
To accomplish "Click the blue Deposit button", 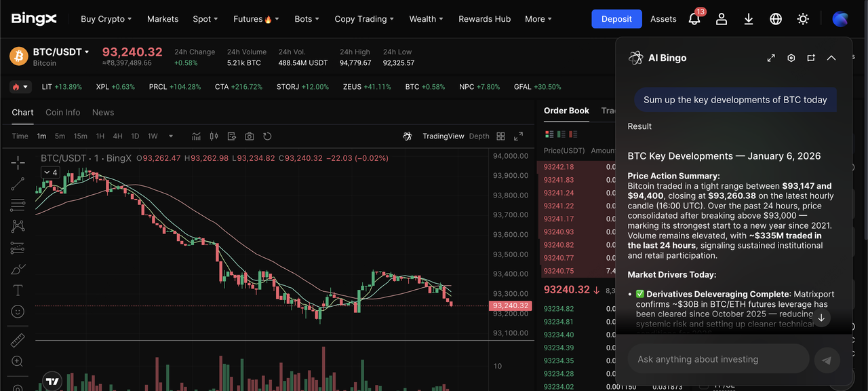I will pos(616,19).
